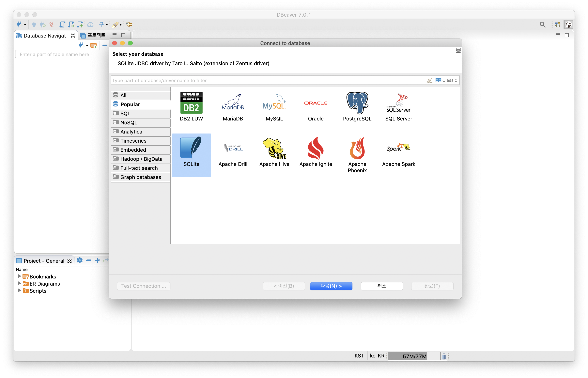Click the search magnifier icon
Viewport: 588px width, 378px height.
543,24
